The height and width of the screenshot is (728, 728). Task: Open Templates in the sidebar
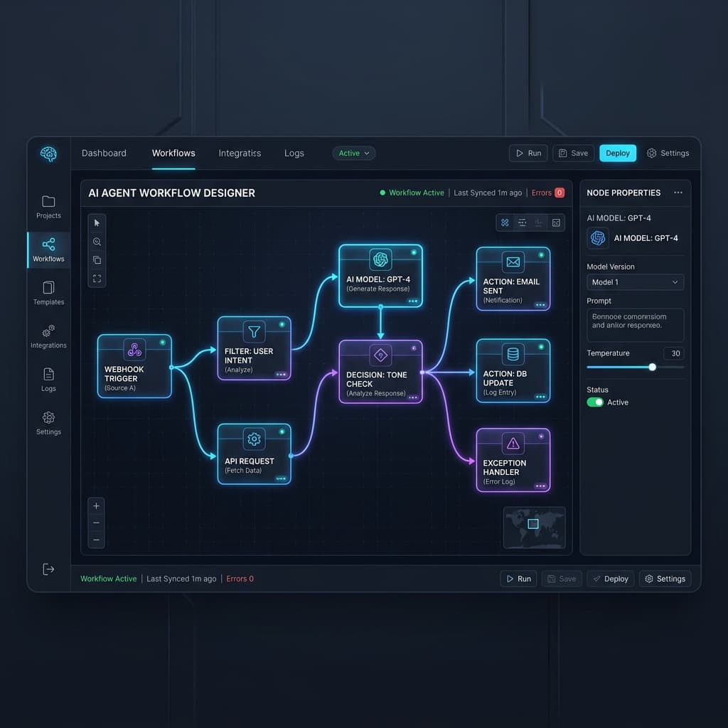coord(48,293)
